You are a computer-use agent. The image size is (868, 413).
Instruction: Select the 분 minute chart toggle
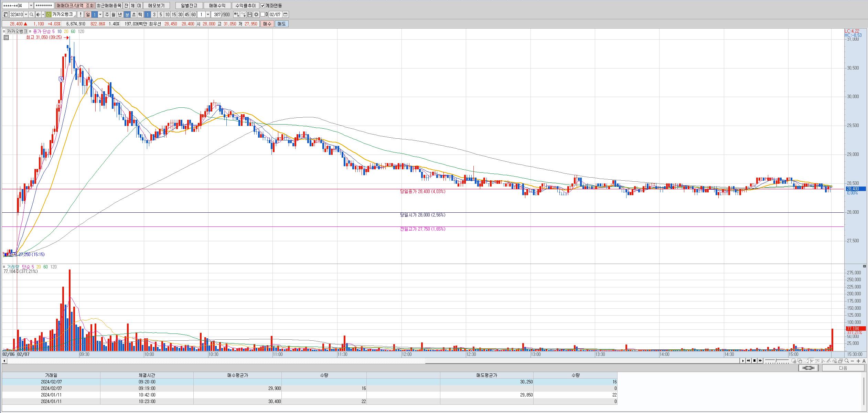(127, 14)
